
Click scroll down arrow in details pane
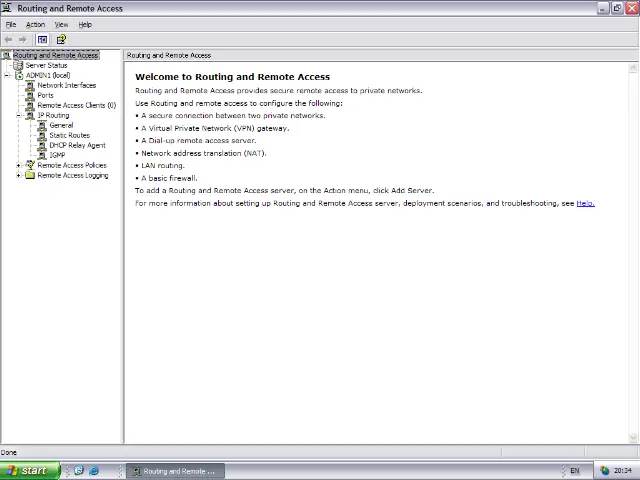pyautogui.click(x=633, y=438)
